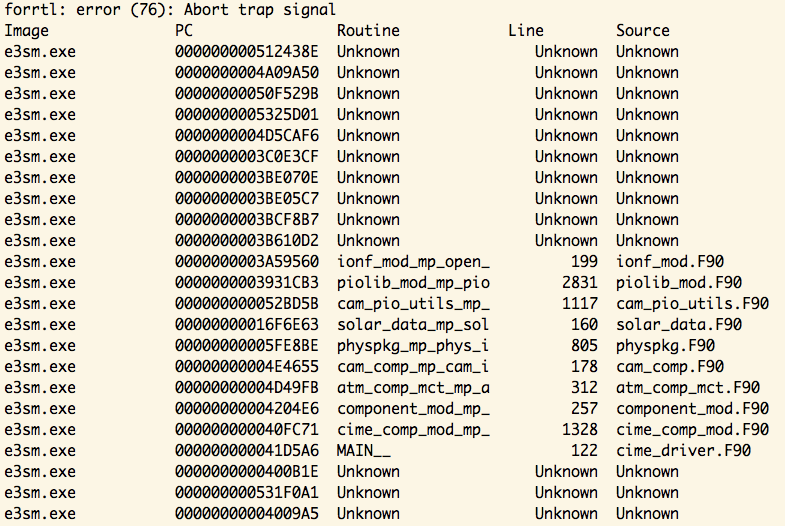The height and width of the screenshot is (526, 785).
Task: Click the 'solar_data_mp_sol' routine name
Action: (x=413, y=325)
